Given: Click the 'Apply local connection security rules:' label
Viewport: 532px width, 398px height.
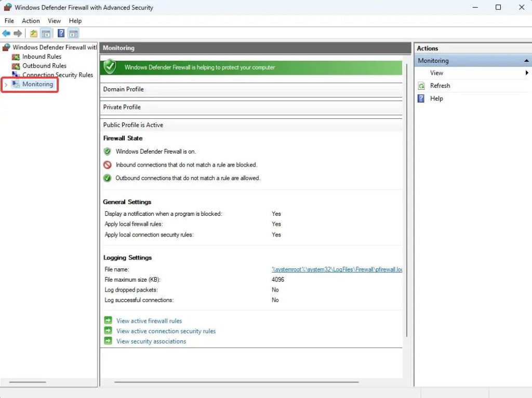Looking at the screenshot, I should coord(149,235).
